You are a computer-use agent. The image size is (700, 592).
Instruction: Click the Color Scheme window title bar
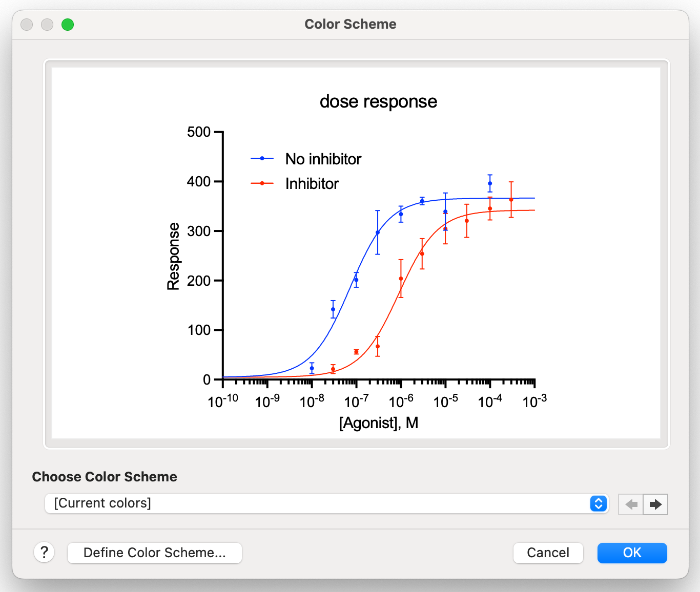point(350,24)
